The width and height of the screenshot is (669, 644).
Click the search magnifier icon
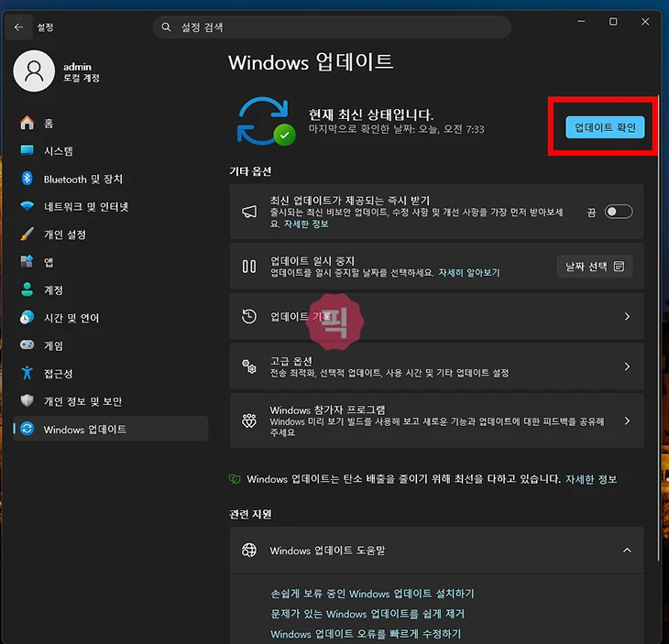(166, 27)
